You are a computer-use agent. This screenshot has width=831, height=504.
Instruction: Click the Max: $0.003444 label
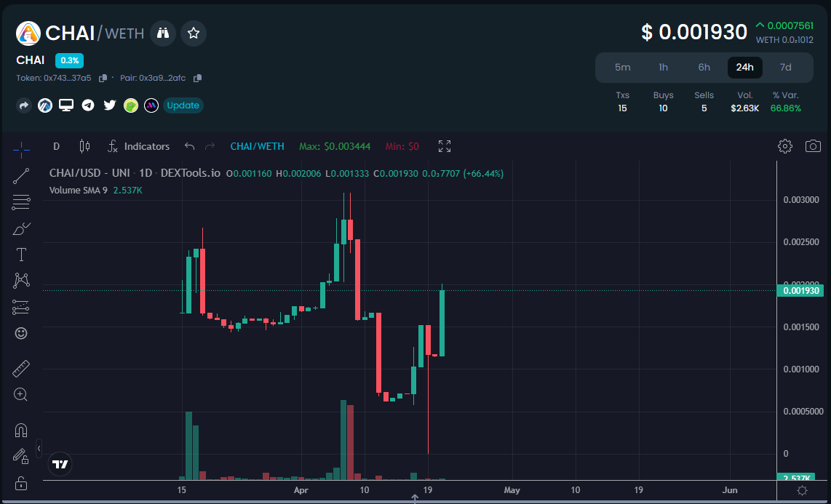335,147
